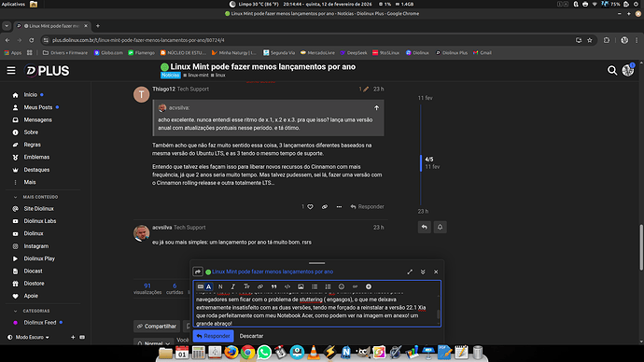Click sidebar plus new-item button
Image resolution: width=644 pixels, height=362 pixels.
[x=73, y=338]
